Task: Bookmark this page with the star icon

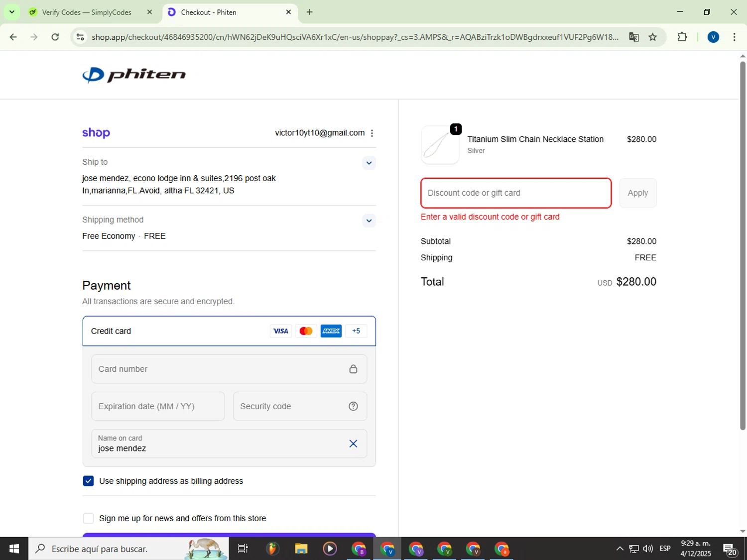Action: click(653, 37)
